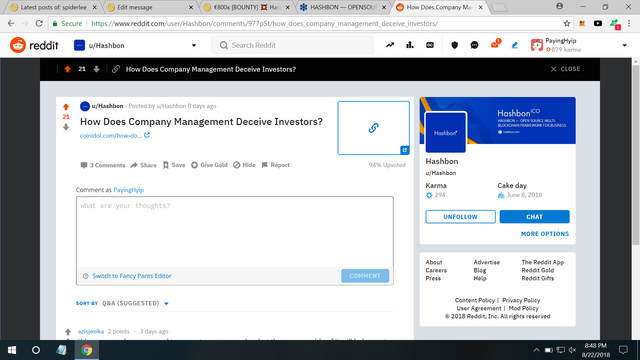
Task: Switch to the '€800к [BOUNTY]' tab
Action: [247, 7]
